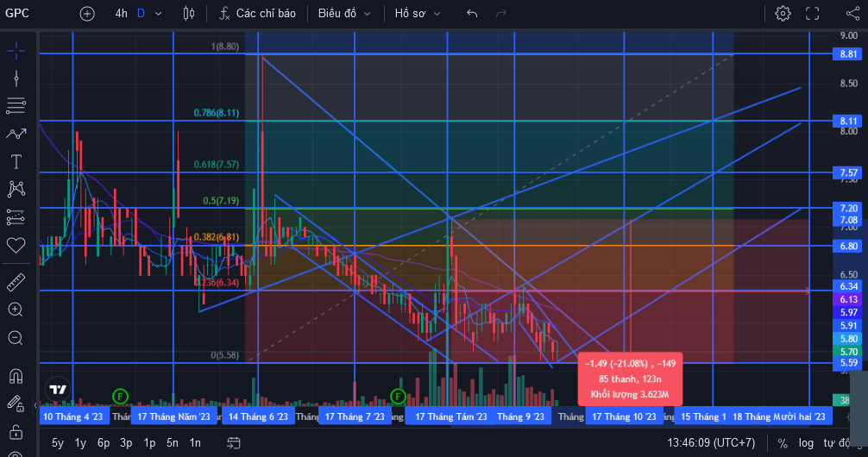
Task: Toggle lock all drawings padlock
Action: 16,431
